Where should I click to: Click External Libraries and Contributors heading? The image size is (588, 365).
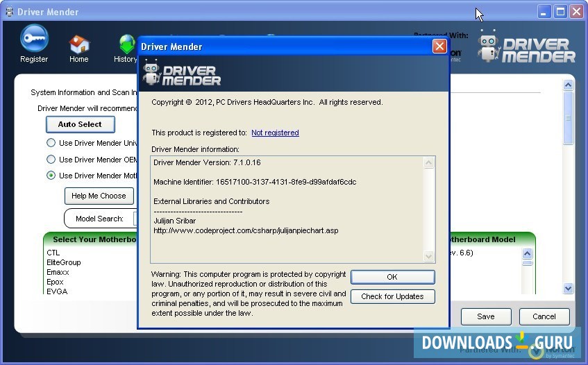point(212,202)
